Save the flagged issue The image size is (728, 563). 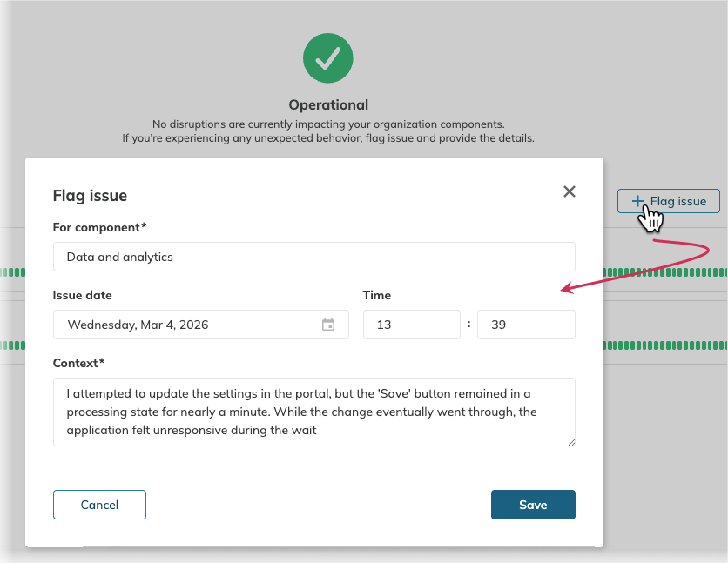[x=533, y=505]
